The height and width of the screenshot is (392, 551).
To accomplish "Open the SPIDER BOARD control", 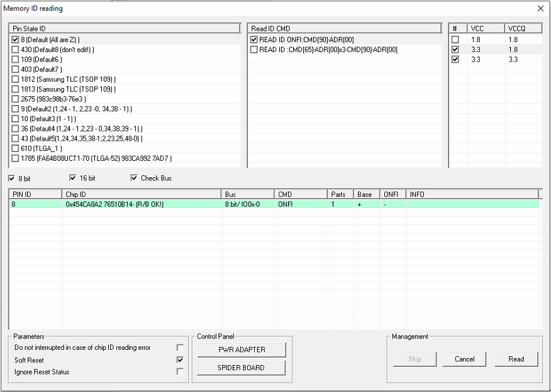I will pyautogui.click(x=242, y=367).
